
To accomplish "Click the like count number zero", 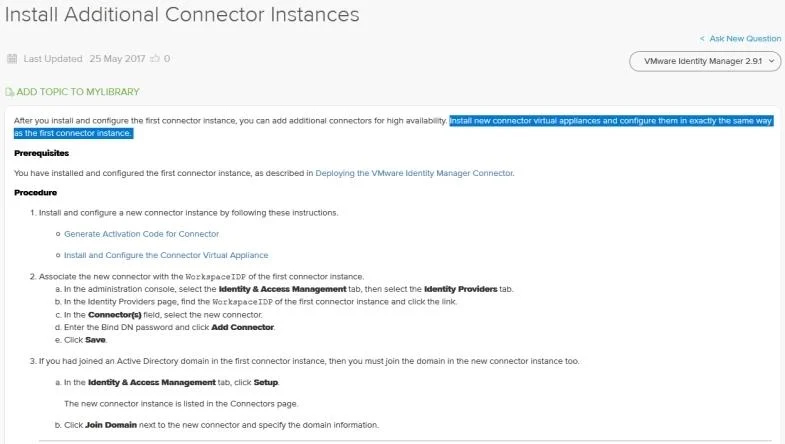I will [167, 59].
